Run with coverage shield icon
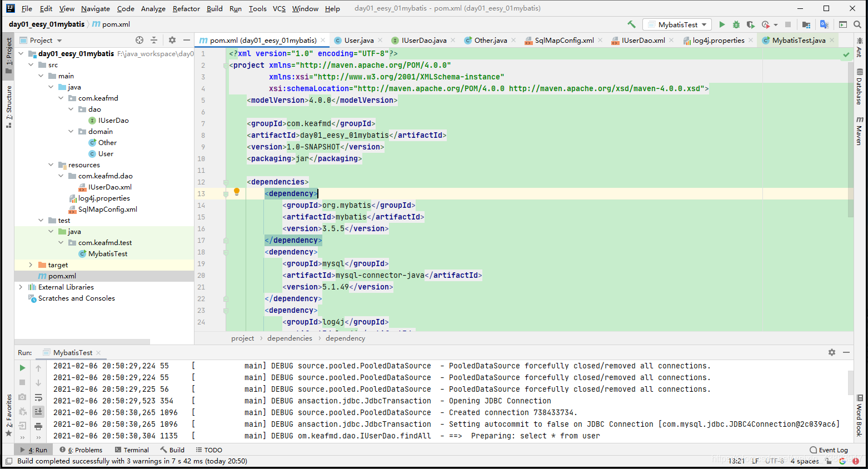Screen dimensions: 868x469 pyautogui.click(x=751, y=24)
